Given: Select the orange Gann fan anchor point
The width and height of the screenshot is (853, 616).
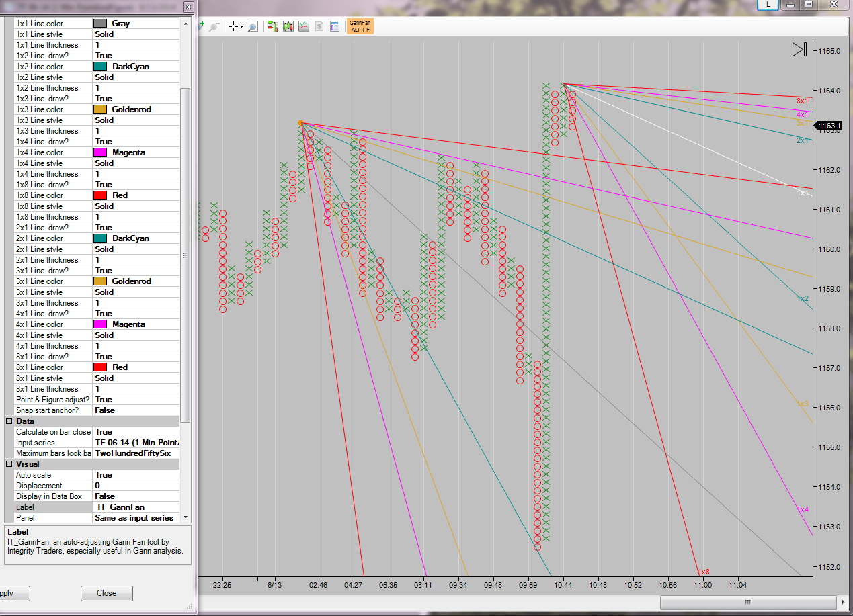Looking at the screenshot, I should click(x=300, y=123).
